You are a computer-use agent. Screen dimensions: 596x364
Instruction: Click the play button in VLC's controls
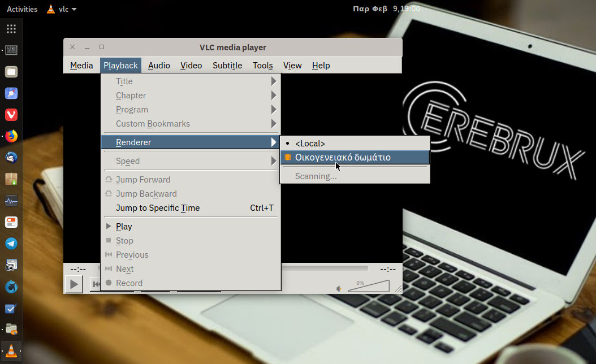click(74, 284)
